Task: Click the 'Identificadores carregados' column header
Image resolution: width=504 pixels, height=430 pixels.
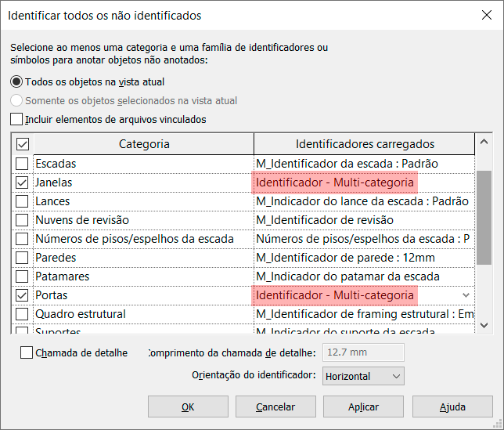Action: [x=365, y=144]
